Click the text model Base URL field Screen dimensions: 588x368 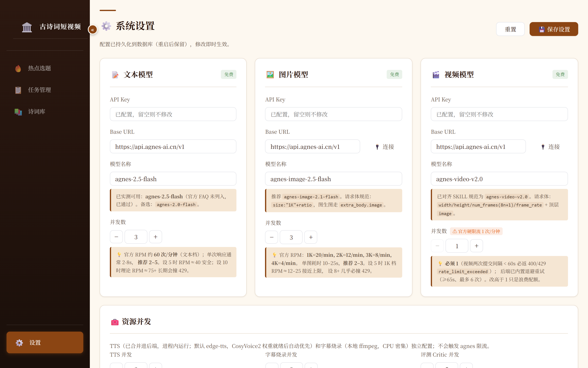[173, 147]
